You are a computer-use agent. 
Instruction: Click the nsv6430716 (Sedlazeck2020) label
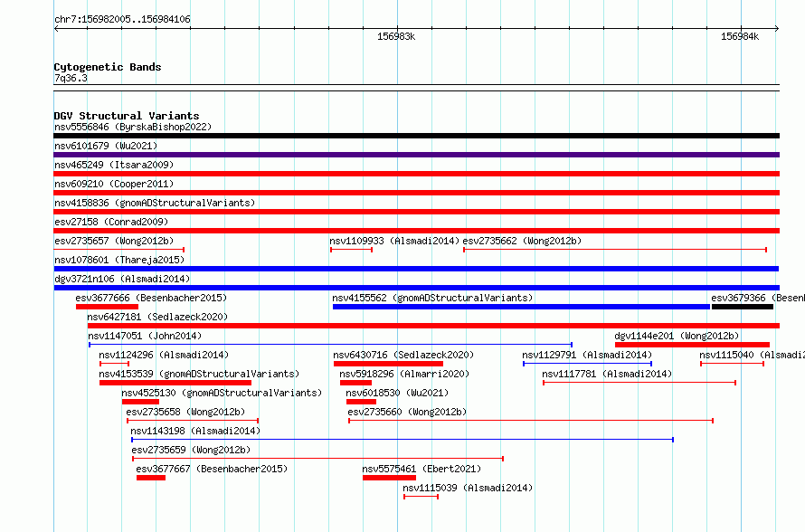[x=403, y=355]
